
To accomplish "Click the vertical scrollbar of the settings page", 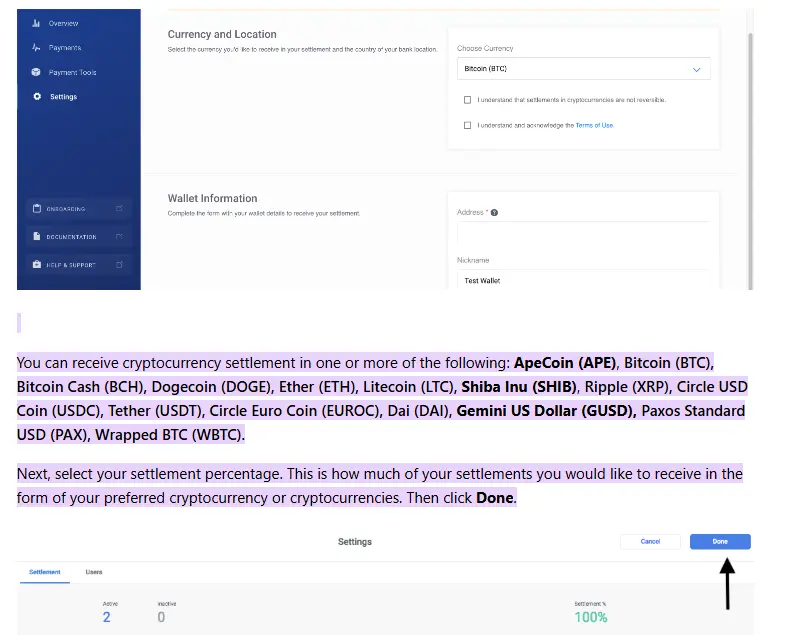I will (750, 161).
